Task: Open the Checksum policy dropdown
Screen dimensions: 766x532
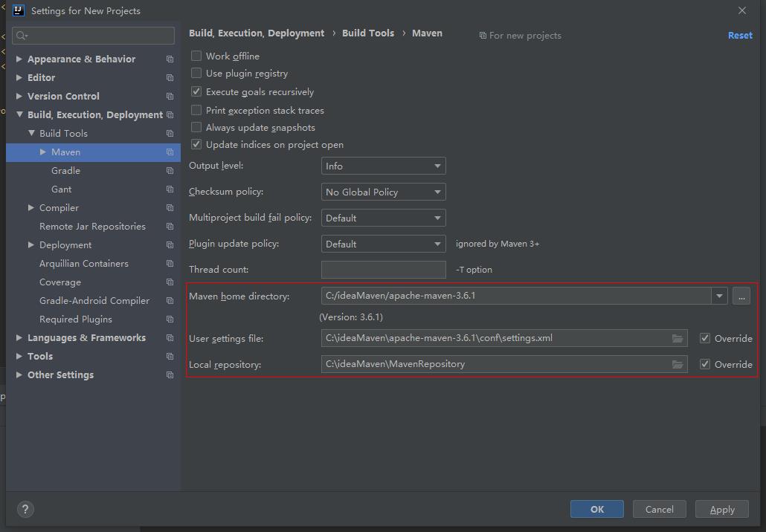Action: [382, 192]
